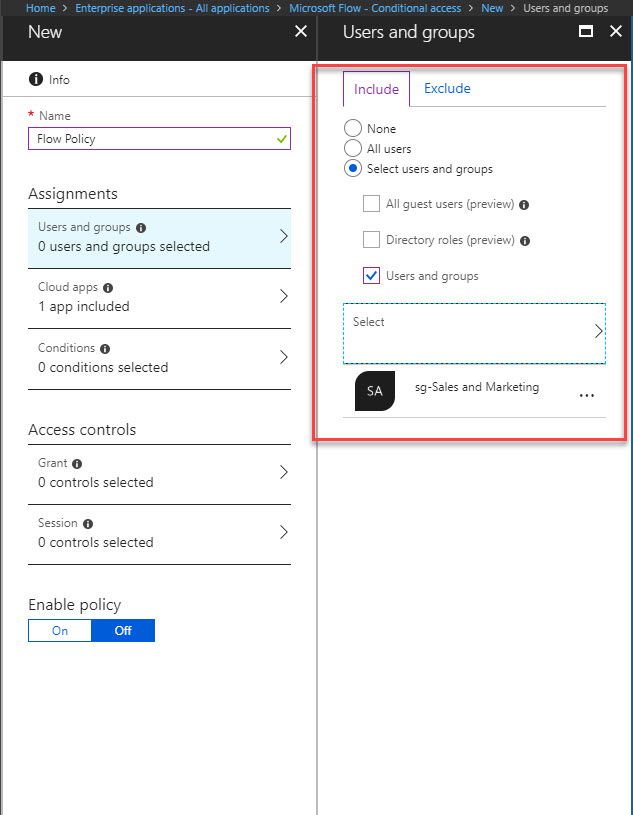
Task: Switch to the Include tab
Action: pyautogui.click(x=376, y=89)
